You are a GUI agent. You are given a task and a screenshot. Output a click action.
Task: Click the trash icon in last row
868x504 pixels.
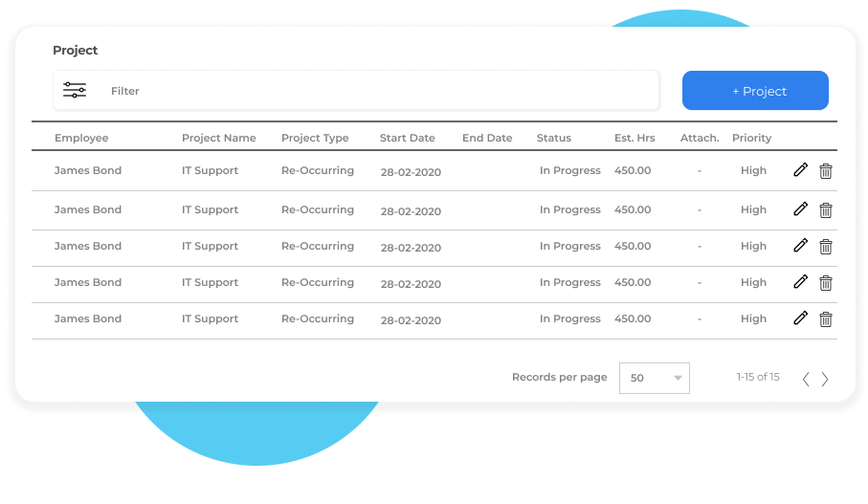pos(826,319)
